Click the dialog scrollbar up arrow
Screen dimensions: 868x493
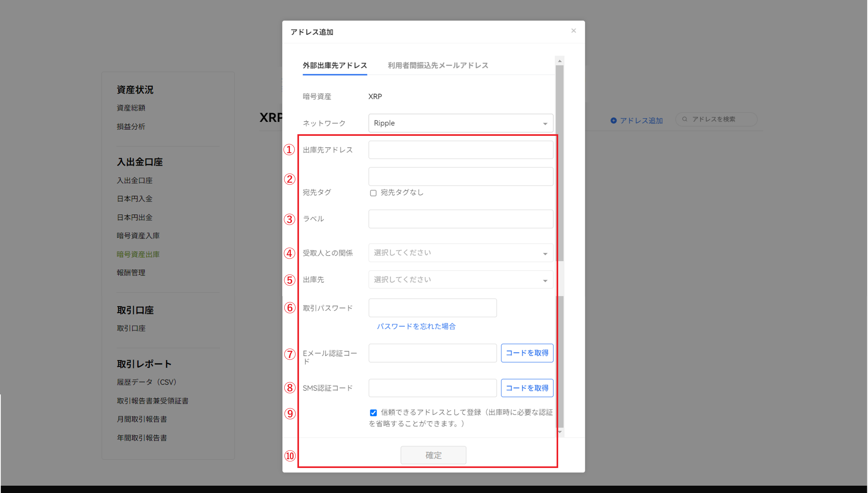coord(559,61)
